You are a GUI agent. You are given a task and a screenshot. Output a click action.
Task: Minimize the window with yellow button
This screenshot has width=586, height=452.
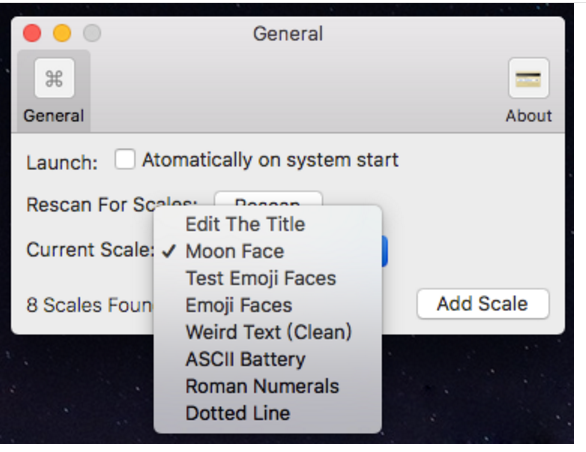[62, 33]
